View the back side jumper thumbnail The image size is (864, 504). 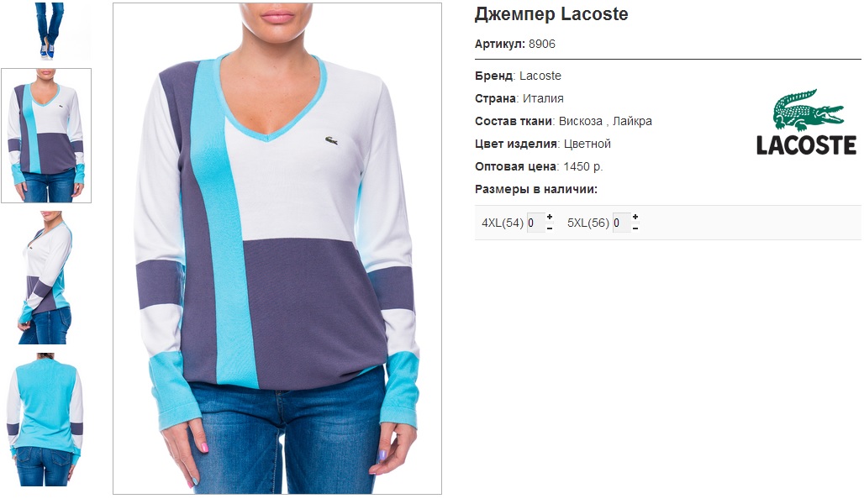coord(46,420)
